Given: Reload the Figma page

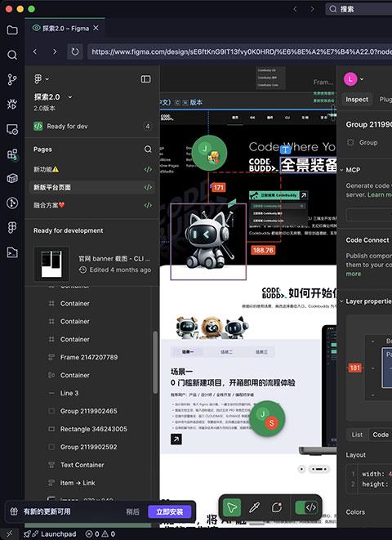Looking at the screenshot, I should pos(74,51).
